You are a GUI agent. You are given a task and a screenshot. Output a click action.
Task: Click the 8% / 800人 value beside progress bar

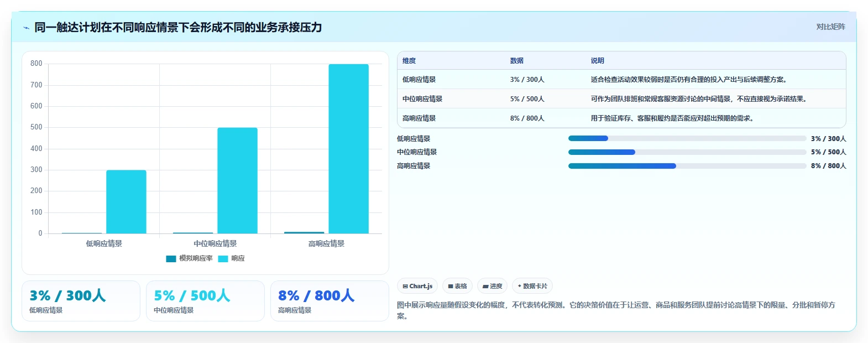[x=829, y=166]
